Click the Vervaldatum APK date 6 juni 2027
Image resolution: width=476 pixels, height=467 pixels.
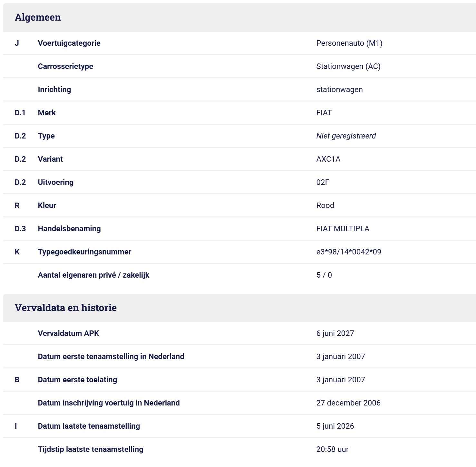335,333
